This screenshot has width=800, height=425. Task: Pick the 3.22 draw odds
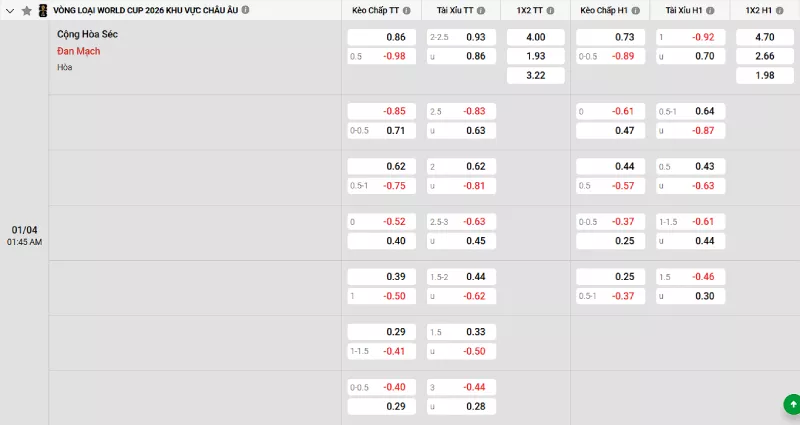point(535,76)
